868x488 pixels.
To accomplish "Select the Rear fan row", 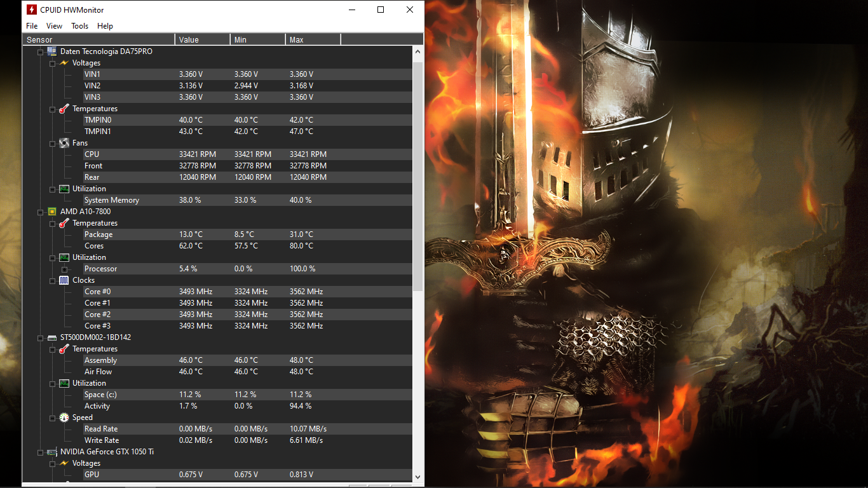I will point(248,177).
